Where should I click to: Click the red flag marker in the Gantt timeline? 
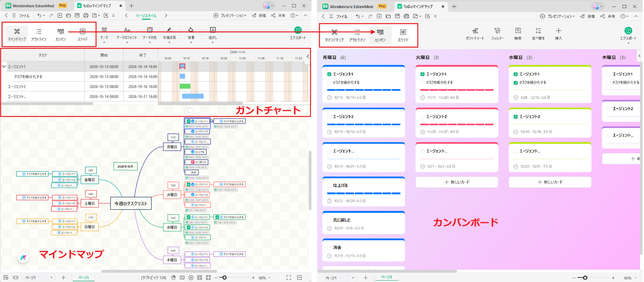pyautogui.click(x=182, y=66)
